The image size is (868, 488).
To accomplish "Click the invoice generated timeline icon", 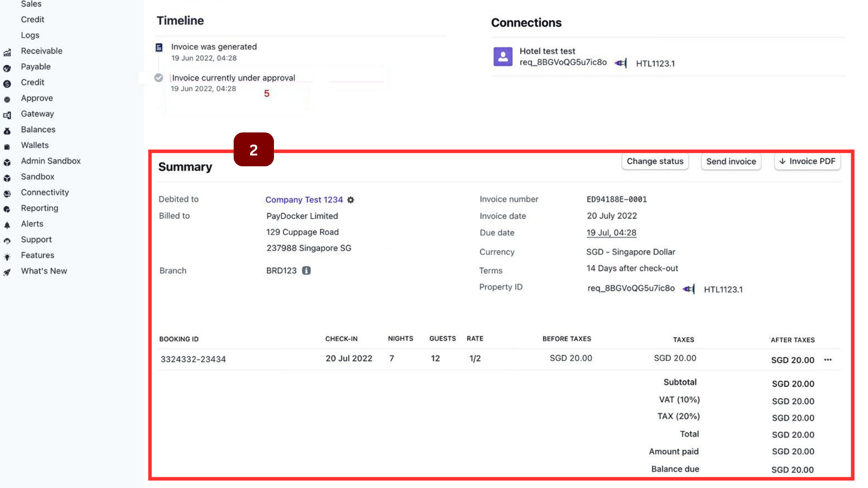I will click(159, 47).
